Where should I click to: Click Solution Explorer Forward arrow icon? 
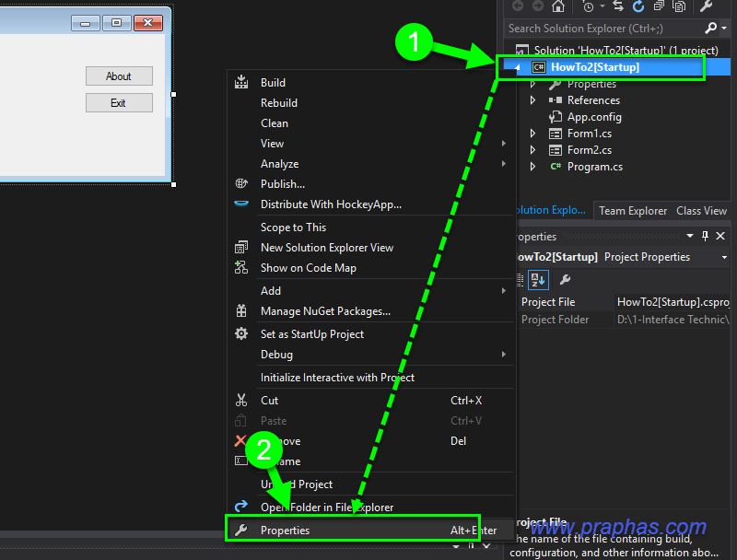(538, 6)
